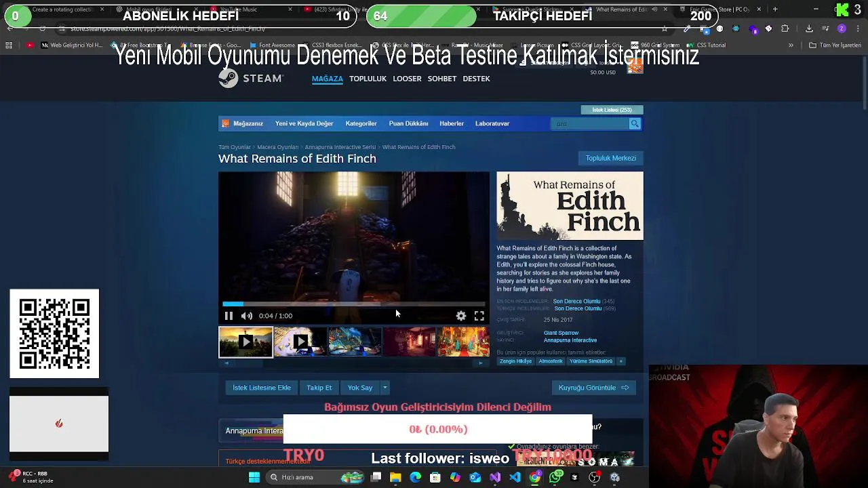Enter fullscreen on the trailer
This screenshot has width=868, height=488.
coord(479,316)
